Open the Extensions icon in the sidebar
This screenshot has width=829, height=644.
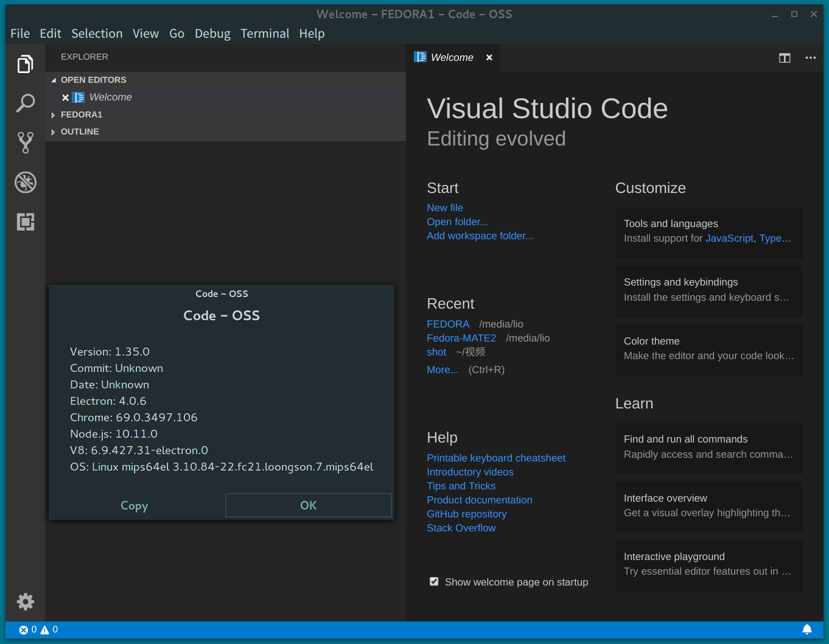pyautogui.click(x=25, y=222)
